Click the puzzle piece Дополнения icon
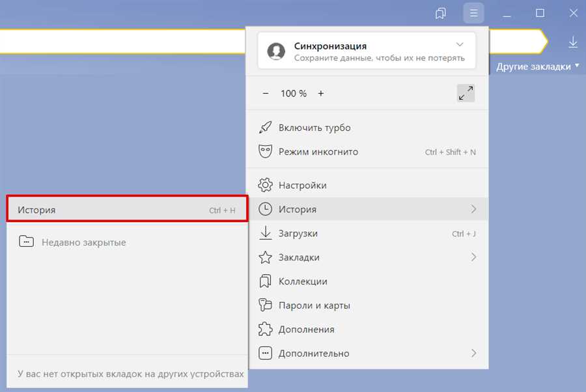The height and width of the screenshot is (392, 586). tap(266, 329)
